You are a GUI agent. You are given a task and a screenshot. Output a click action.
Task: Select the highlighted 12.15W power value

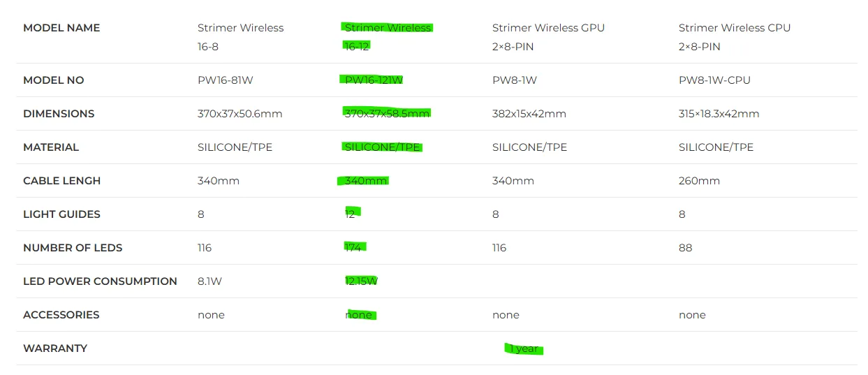[x=361, y=281]
